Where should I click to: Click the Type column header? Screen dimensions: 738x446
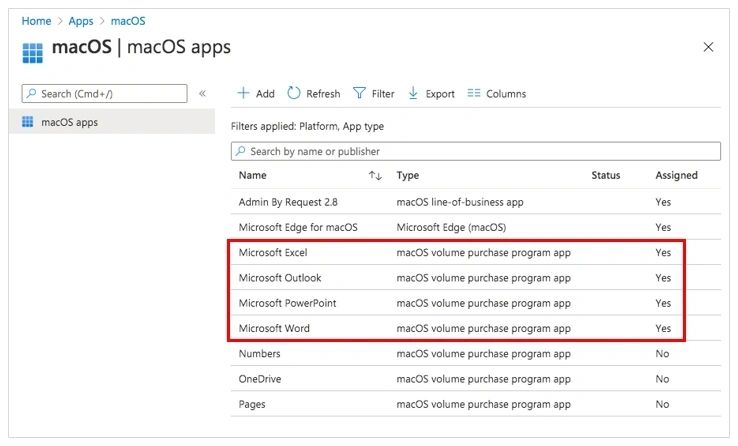408,175
